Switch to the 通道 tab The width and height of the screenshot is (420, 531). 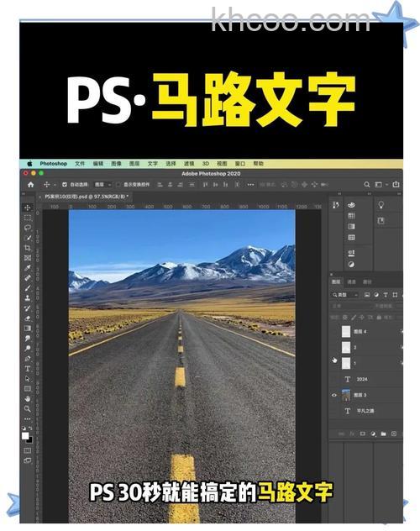point(352,281)
